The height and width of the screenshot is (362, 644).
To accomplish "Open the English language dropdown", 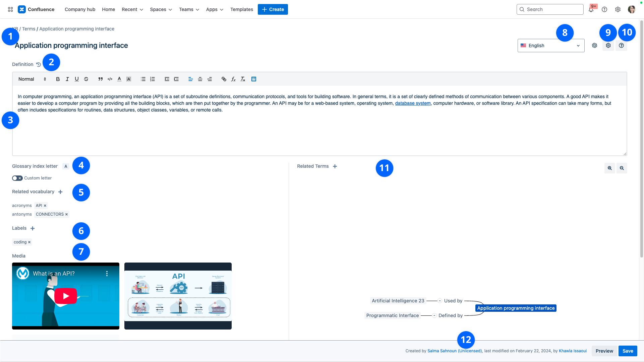I will point(551,46).
